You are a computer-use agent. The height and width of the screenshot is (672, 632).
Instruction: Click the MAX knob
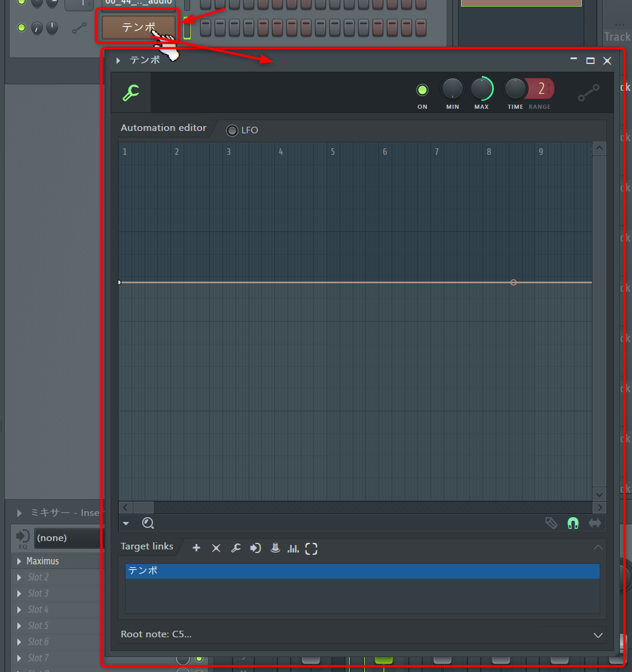481,89
